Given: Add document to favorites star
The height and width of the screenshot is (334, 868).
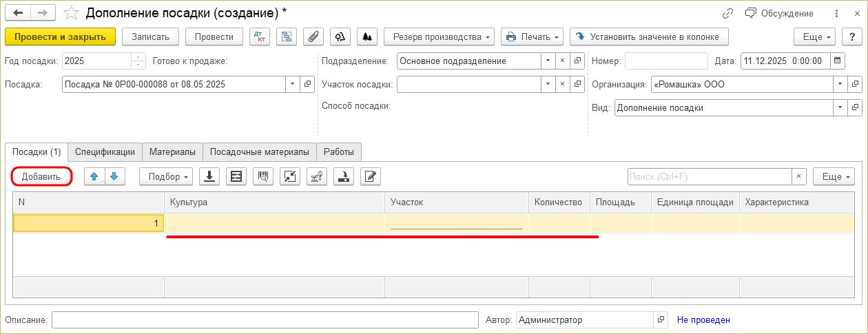Looking at the screenshot, I should (x=71, y=13).
